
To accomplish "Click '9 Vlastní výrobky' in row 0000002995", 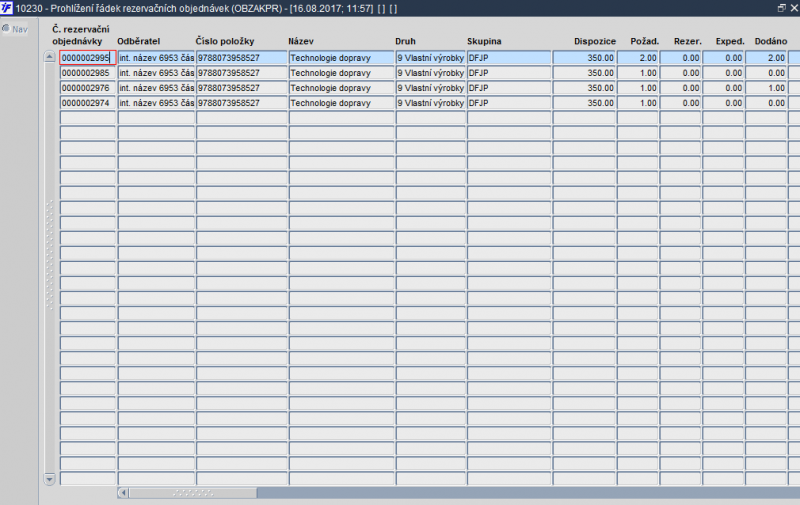I will click(x=431, y=58).
